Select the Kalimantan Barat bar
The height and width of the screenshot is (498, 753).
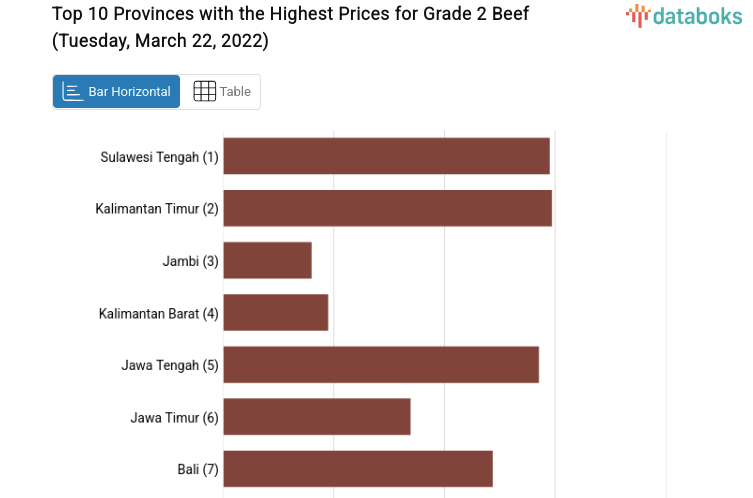(275, 312)
